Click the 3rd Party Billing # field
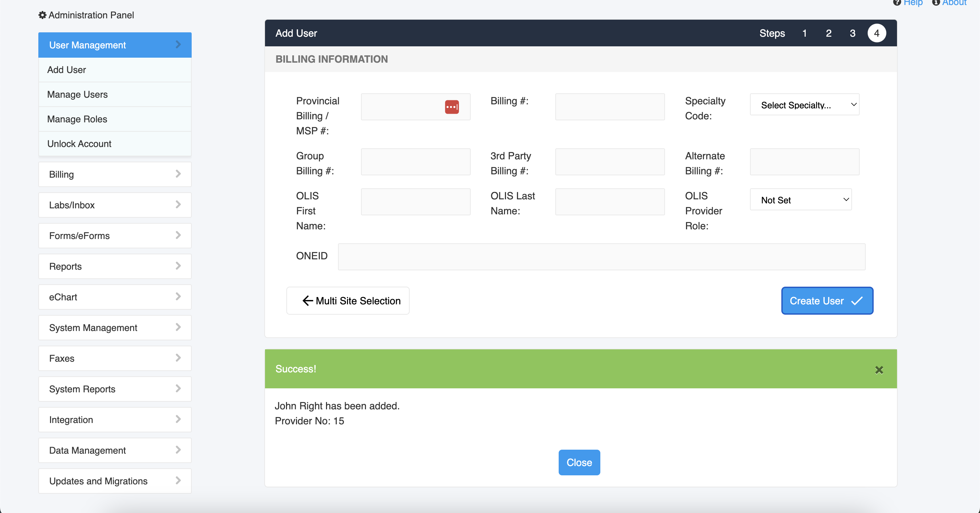Image resolution: width=980 pixels, height=513 pixels. point(610,162)
